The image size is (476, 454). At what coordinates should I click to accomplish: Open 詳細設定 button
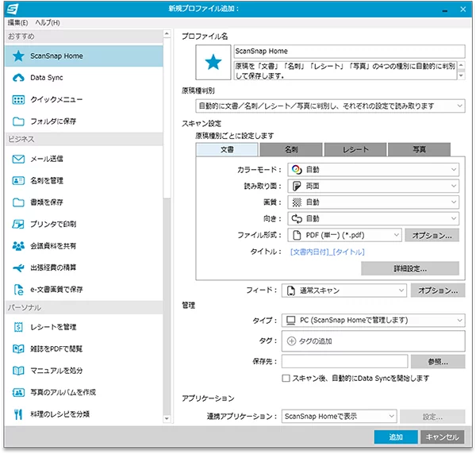(x=410, y=268)
